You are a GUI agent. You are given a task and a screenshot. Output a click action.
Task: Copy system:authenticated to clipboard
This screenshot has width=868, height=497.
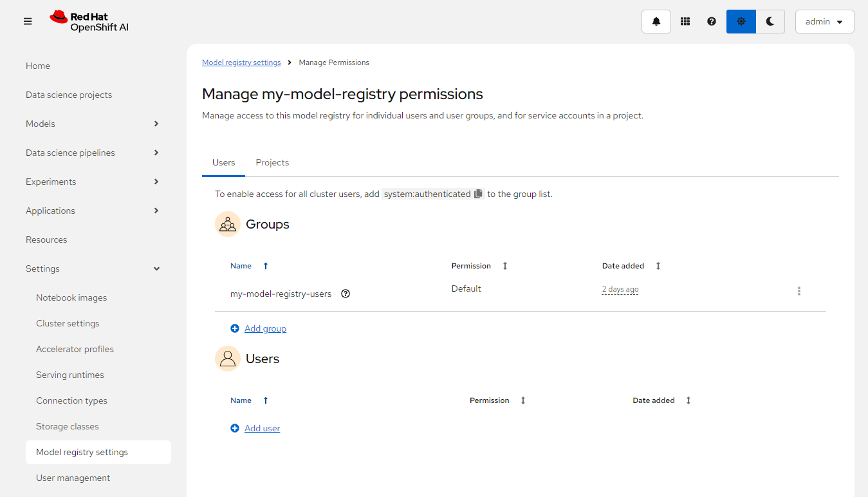478,194
